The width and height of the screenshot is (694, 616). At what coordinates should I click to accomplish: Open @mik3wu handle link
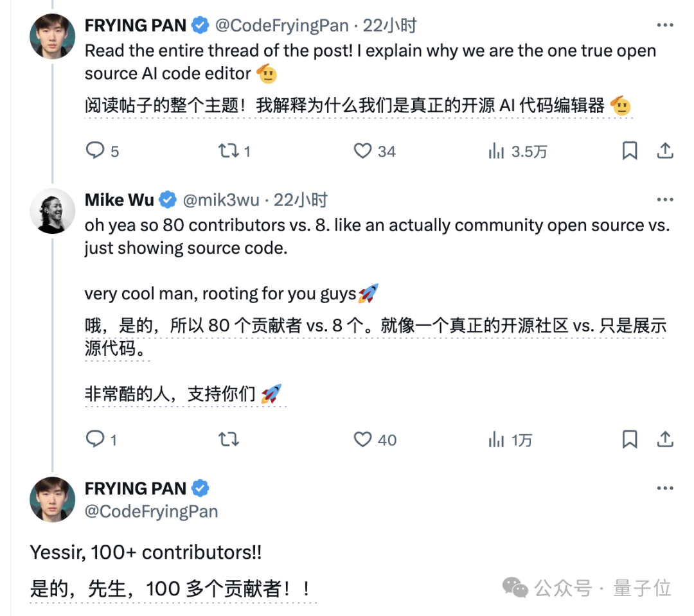tap(221, 200)
